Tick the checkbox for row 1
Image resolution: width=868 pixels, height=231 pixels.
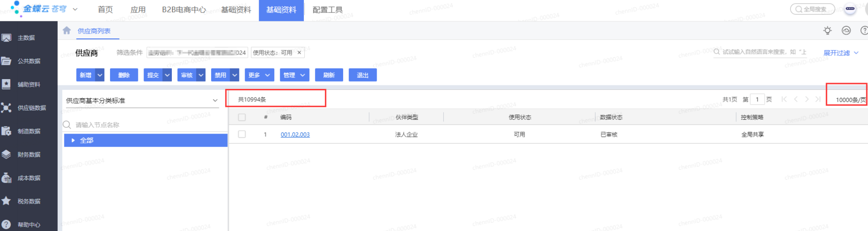point(242,134)
